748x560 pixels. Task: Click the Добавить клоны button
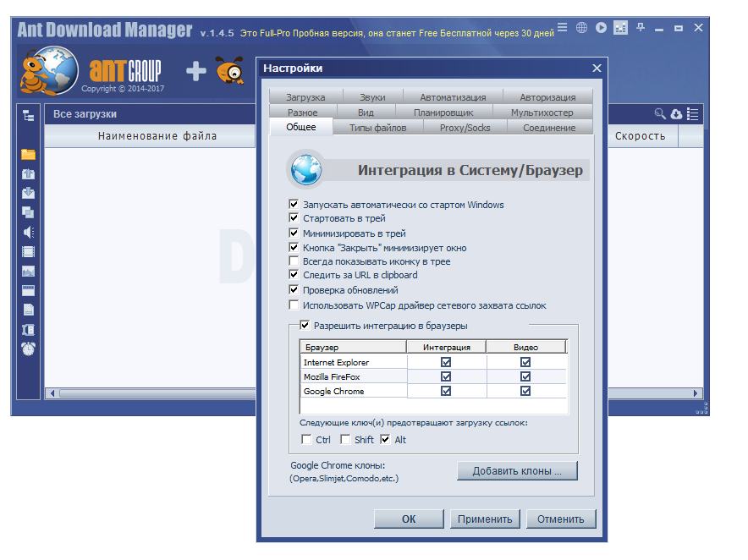(x=517, y=470)
